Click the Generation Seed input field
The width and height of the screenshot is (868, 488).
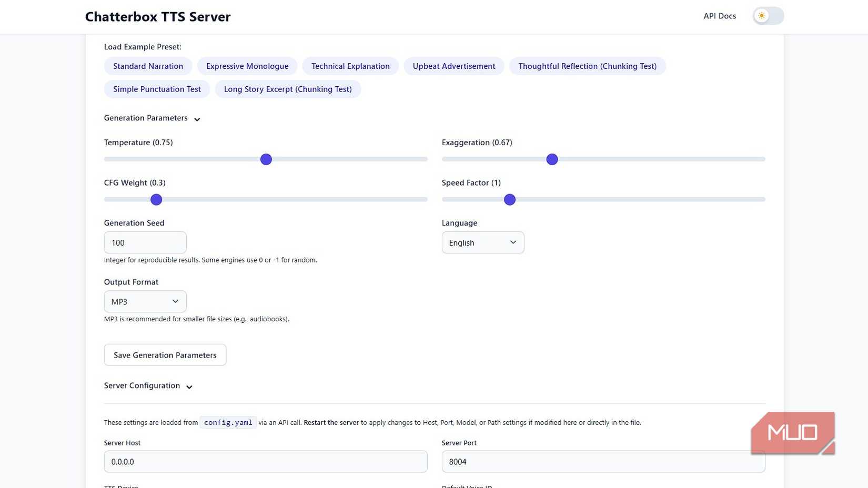[x=145, y=242]
